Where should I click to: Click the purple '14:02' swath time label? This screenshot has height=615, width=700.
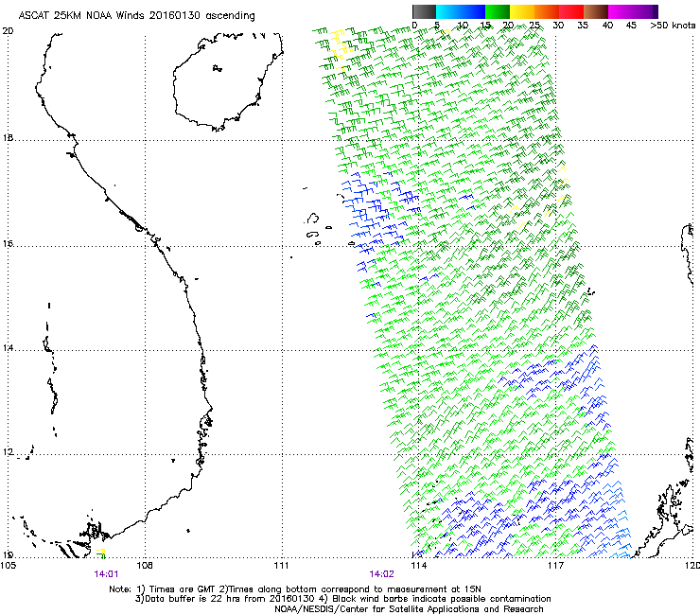[x=382, y=574]
